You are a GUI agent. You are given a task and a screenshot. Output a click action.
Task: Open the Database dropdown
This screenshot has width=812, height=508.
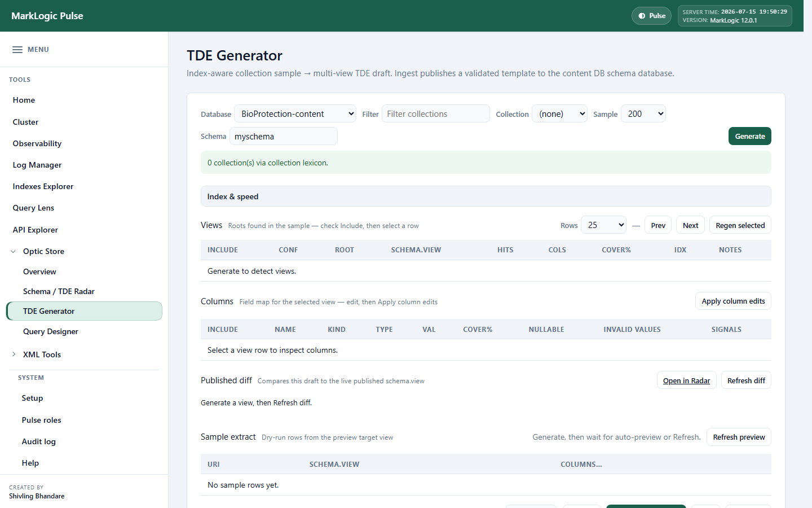(x=295, y=113)
